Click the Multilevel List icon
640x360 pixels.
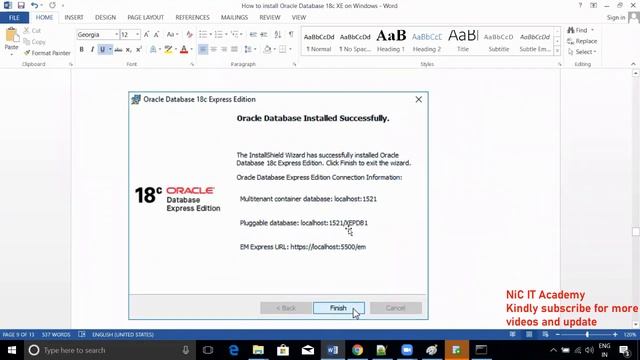coord(234,35)
